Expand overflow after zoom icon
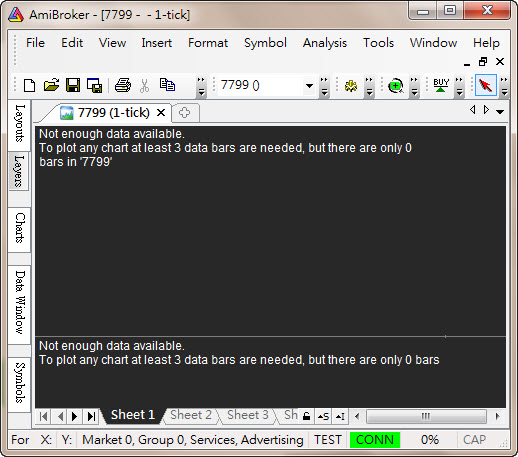Image resolution: width=518 pixels, height=457 pixels. click(414, 86)
